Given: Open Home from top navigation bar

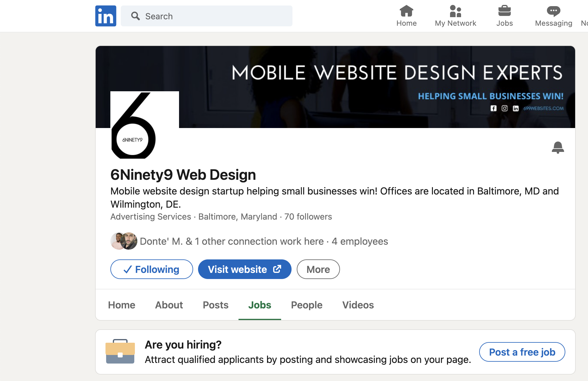Looking at the screenshot, I should 406,16.
